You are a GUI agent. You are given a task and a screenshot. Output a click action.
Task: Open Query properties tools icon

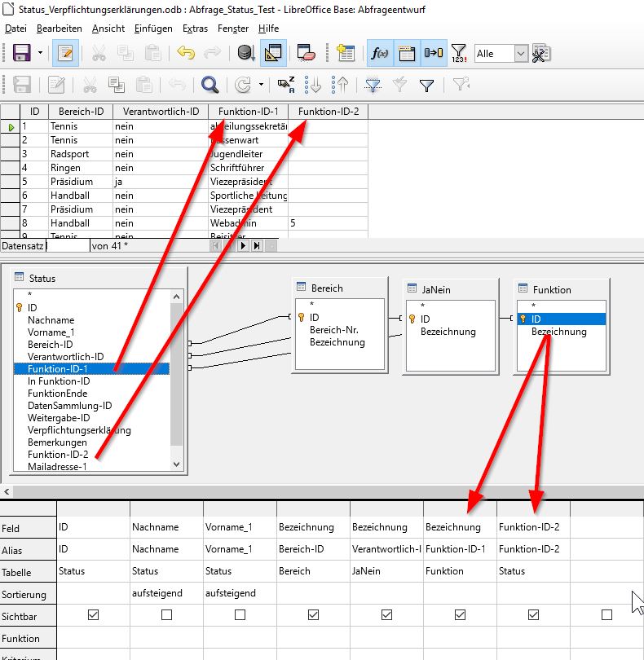pyautogui.click(x=541, y=53)
